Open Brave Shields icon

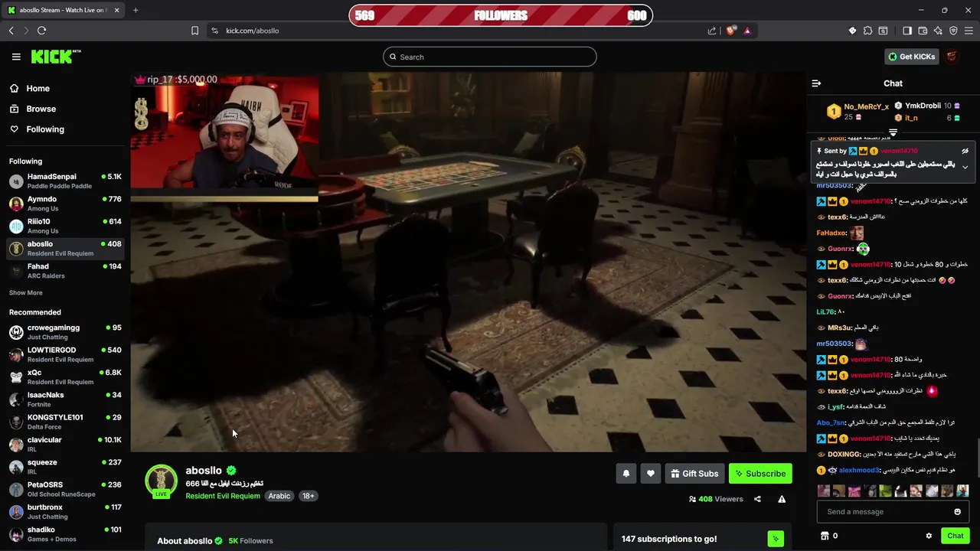(731, 31)
